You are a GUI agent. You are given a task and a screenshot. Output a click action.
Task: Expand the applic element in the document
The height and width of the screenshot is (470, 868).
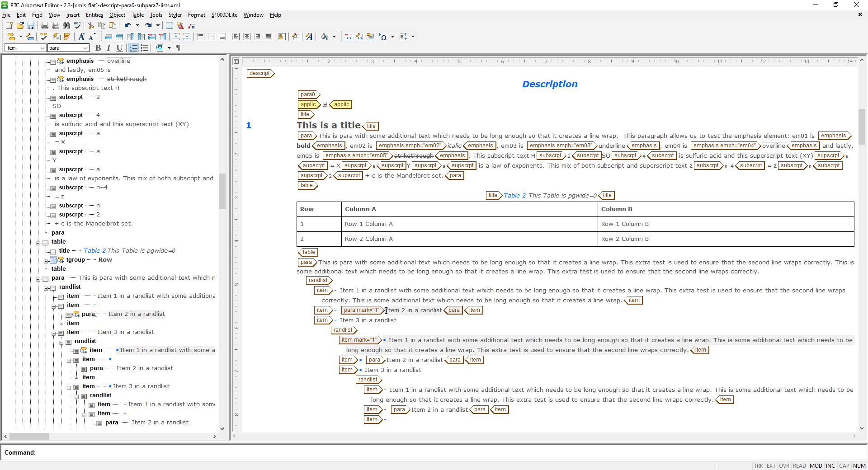pos(325,104)
